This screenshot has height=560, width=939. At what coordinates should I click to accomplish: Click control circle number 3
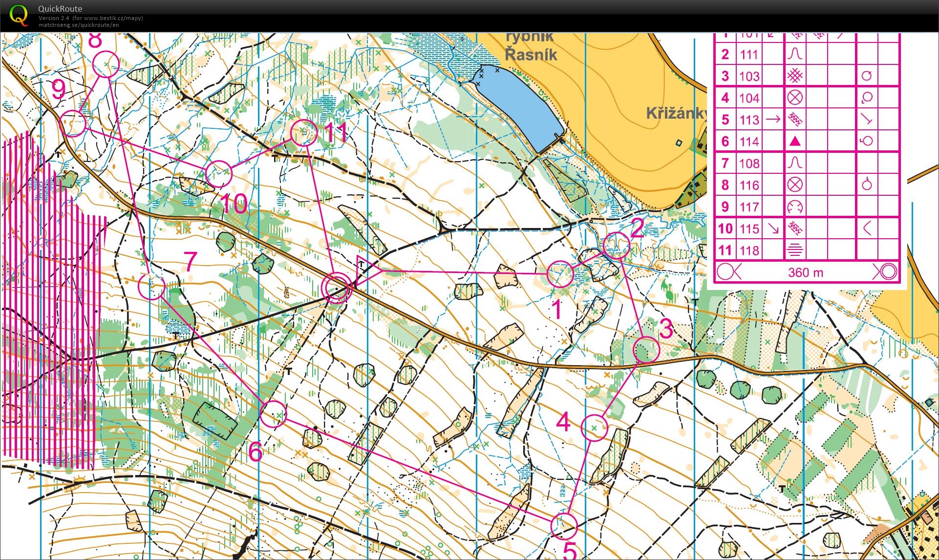tap(646, 350)
